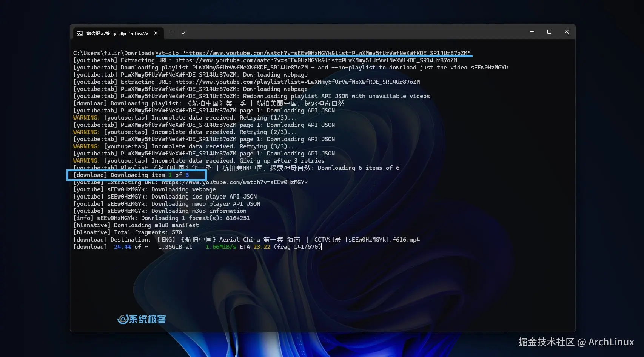The height and width of the screenshot is (357, 644).
Task: Expand the new tab profile dropdown chevron
Action: [x=183, y=33]
